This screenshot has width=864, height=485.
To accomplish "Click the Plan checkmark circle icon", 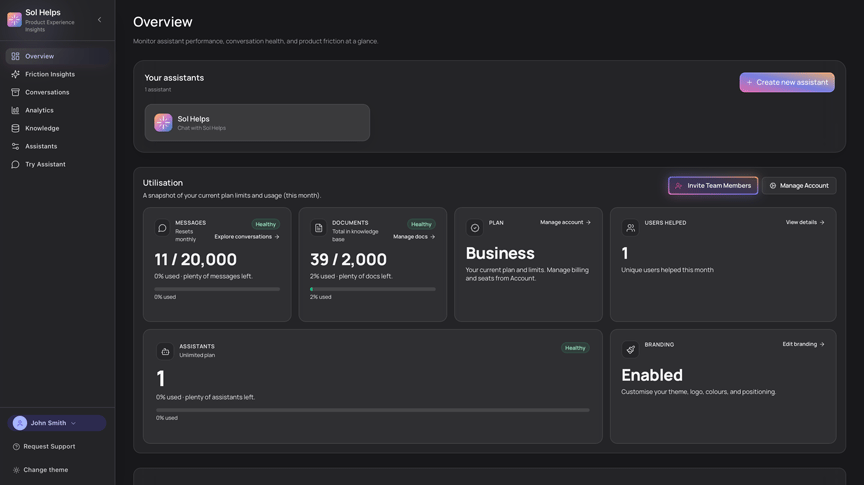I will [x=474, y=228].
